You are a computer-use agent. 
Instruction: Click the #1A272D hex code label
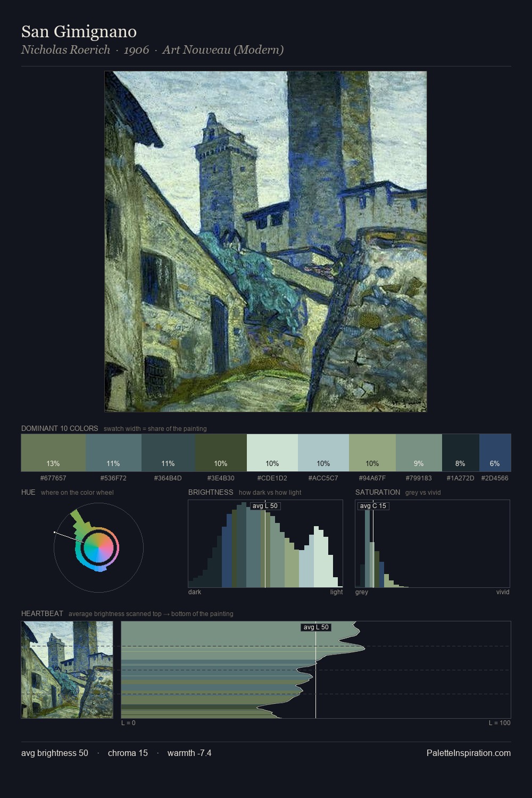(461, 478)
